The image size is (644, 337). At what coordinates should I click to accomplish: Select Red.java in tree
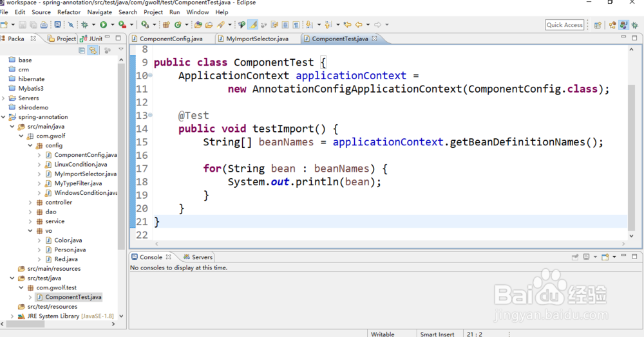(x=66, y=259)
